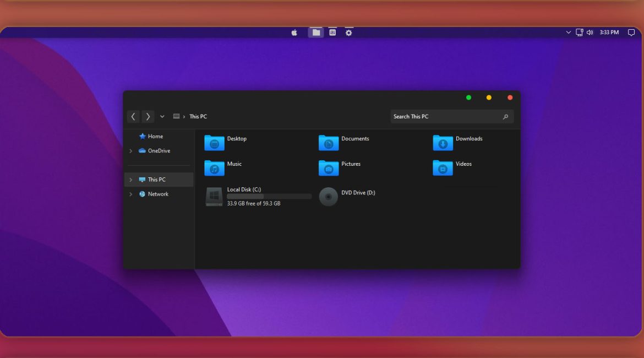Select the DVD Drive (D:) icon
Image resolution: width=644 pixels, height=358 pixels.
329,197
